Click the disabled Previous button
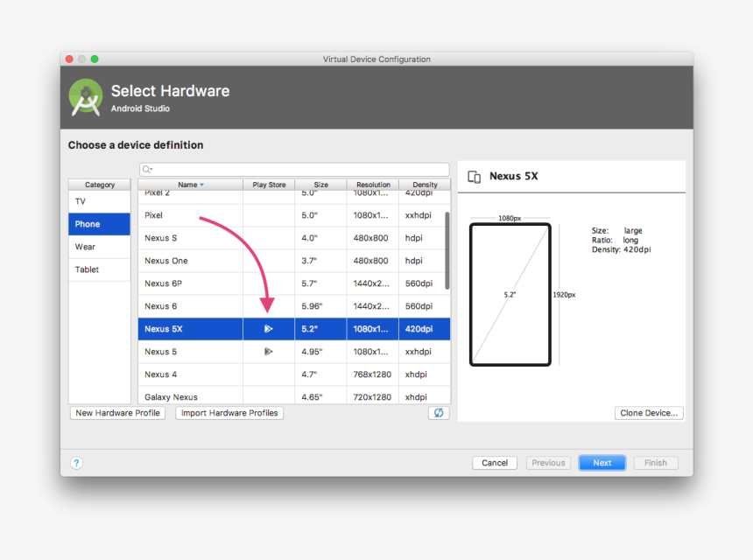 click(x=548, y=463)
